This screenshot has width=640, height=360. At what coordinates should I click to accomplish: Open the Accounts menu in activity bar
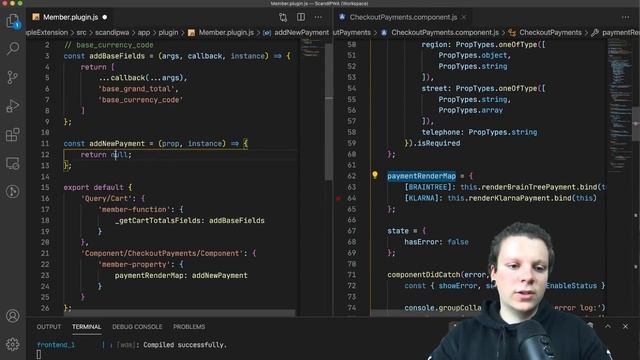coord(13,316)
